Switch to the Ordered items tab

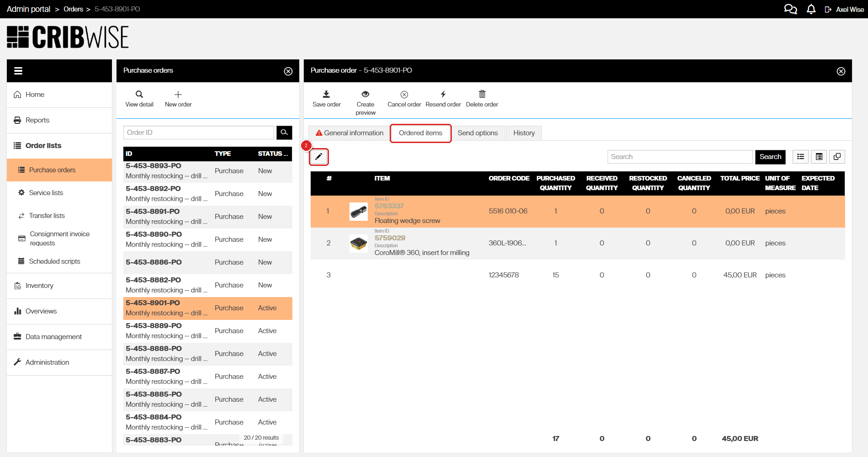[x=420, y=133]
